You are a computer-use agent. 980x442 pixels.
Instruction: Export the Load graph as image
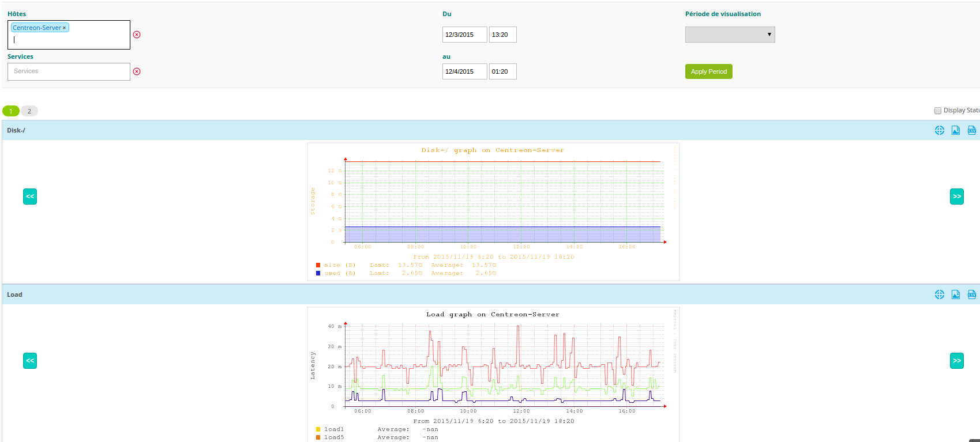tap(955, 294)
